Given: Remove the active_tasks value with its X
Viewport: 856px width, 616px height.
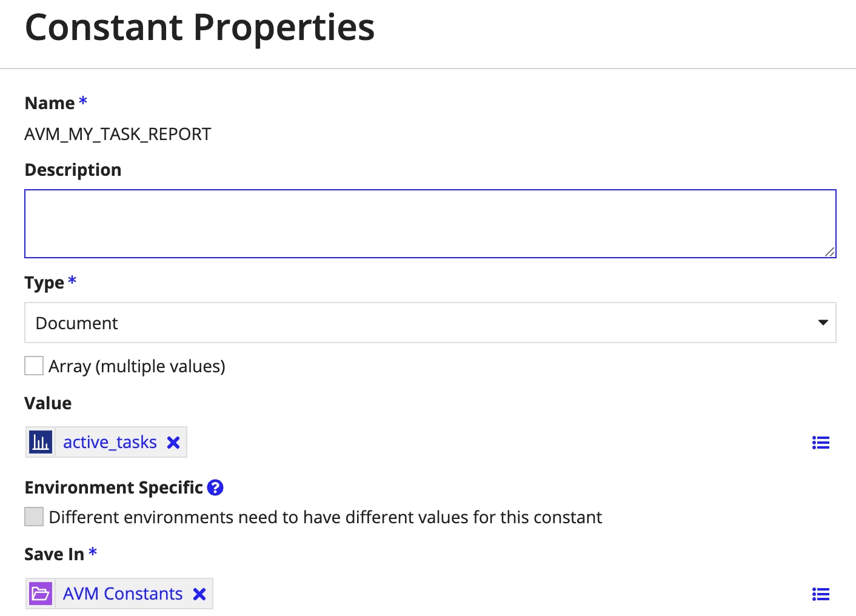Looking at the screenshot, I should click(173, 443).
